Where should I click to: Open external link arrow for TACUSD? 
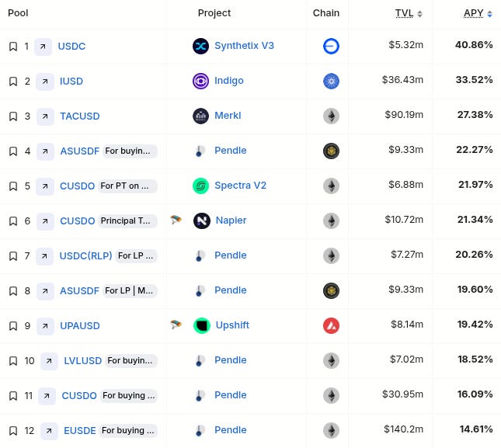(x=45, y=116)
